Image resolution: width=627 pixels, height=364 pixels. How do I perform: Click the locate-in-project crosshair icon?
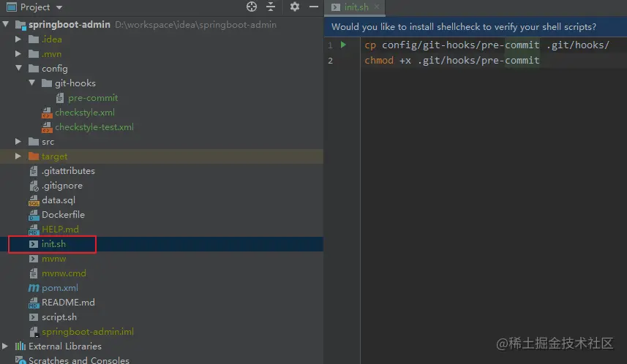pyautogui.click(x=252, y=7)
